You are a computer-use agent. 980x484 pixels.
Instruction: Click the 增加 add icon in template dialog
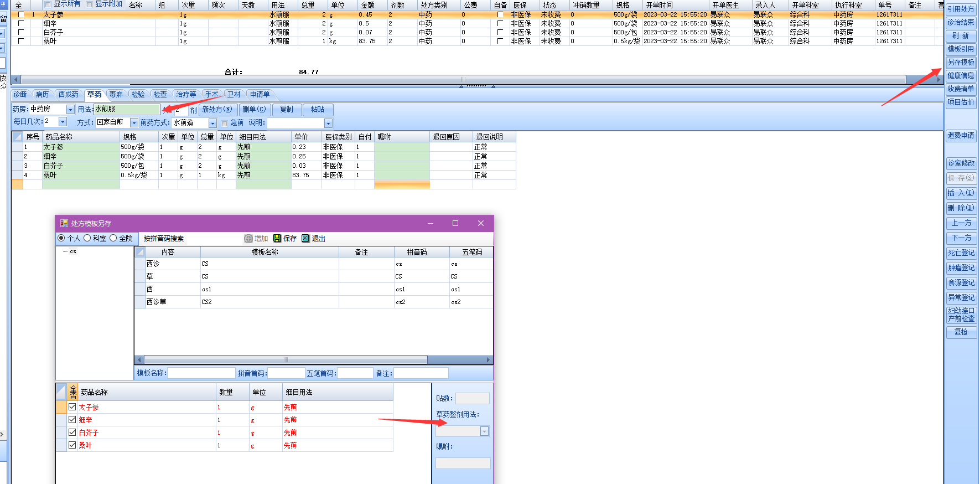click(248, 239)
